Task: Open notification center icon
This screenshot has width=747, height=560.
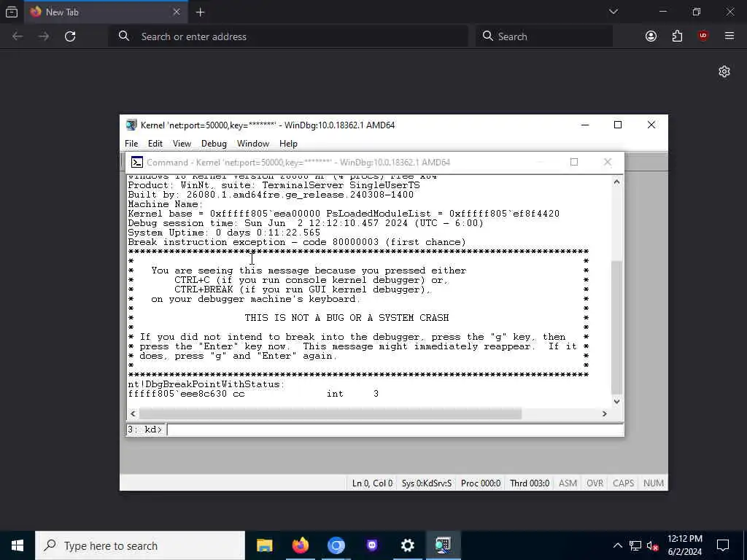Action: [x=723, y=545]
